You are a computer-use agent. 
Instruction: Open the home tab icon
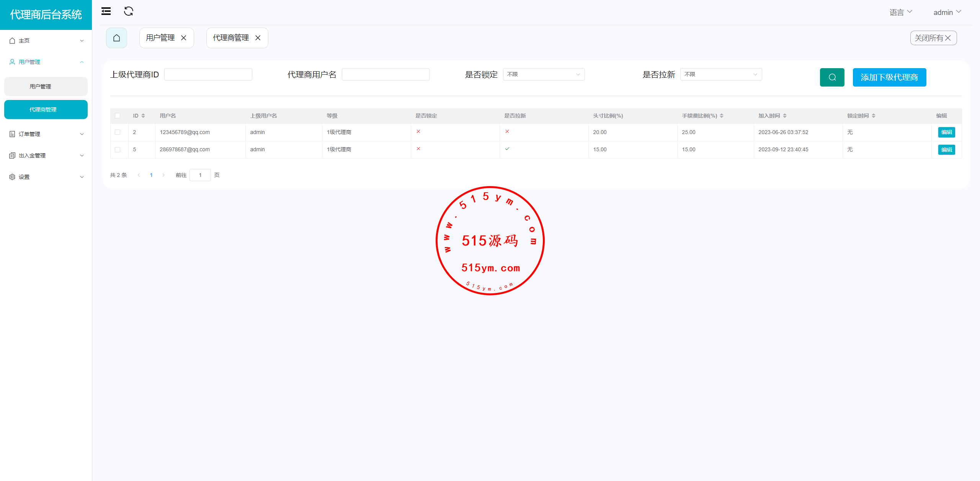coord(117,38)
